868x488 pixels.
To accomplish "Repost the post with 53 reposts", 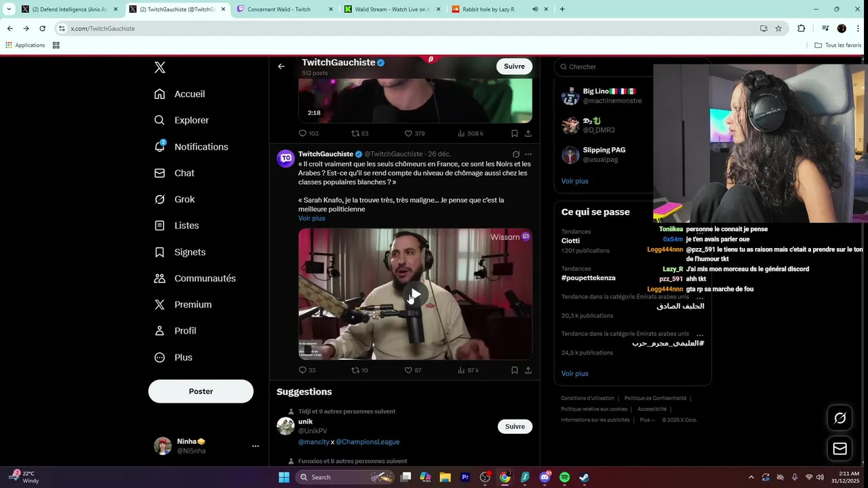I will click(359, 134).
